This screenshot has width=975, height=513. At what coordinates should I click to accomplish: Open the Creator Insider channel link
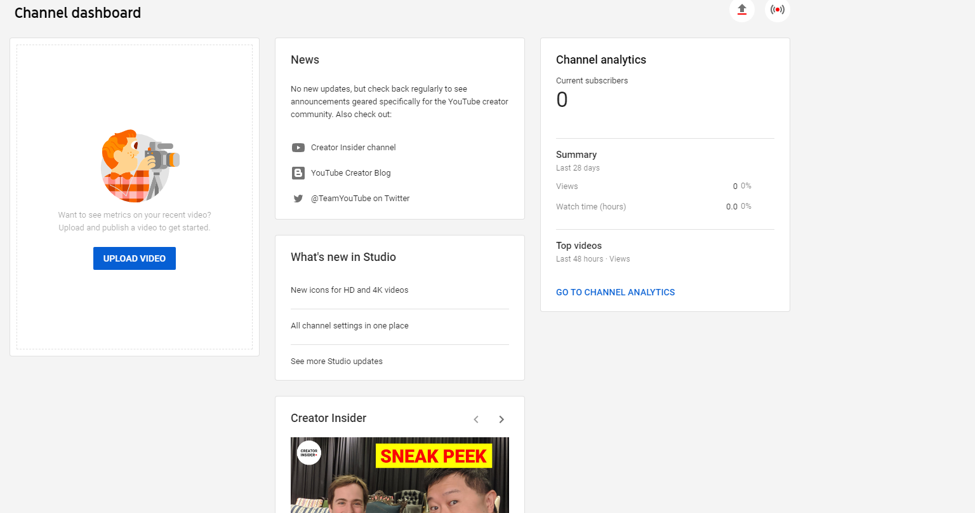pos(353,147)
